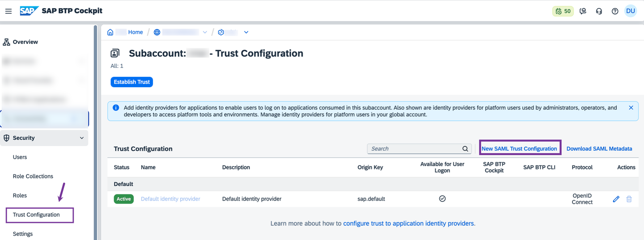Click the blue info icon in message
This screenshot has height=240, width=644.
pyautogui.click(x=116, y=108)
